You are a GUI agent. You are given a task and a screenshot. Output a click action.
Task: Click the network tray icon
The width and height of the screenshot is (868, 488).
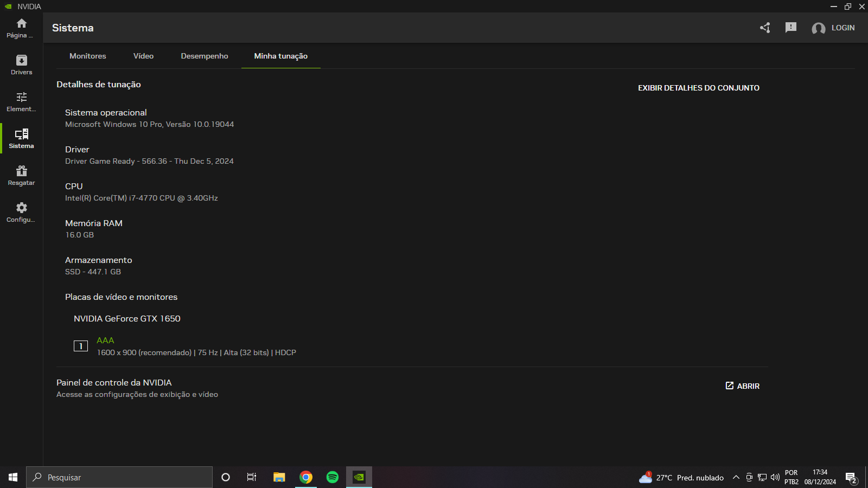pos(762,477)
